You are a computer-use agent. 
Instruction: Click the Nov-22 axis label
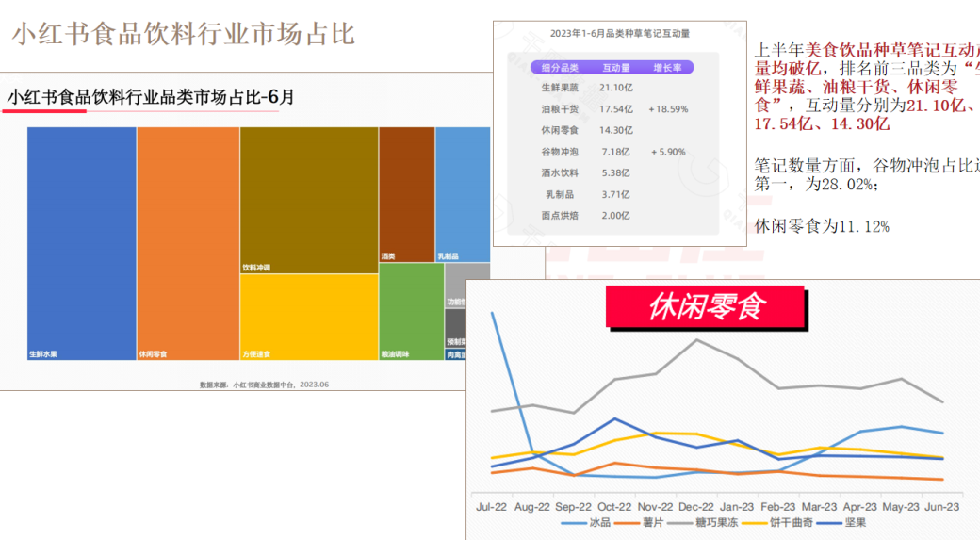pos(655,507)
